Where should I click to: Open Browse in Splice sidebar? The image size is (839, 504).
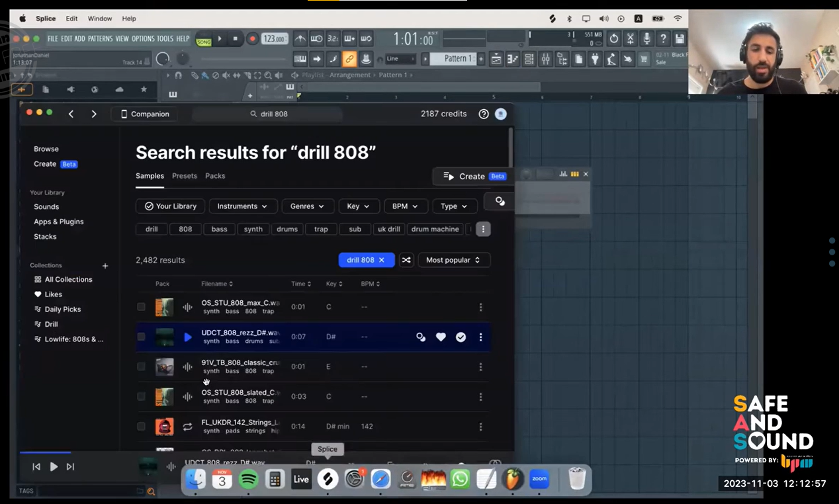click(x=46, y=149)
